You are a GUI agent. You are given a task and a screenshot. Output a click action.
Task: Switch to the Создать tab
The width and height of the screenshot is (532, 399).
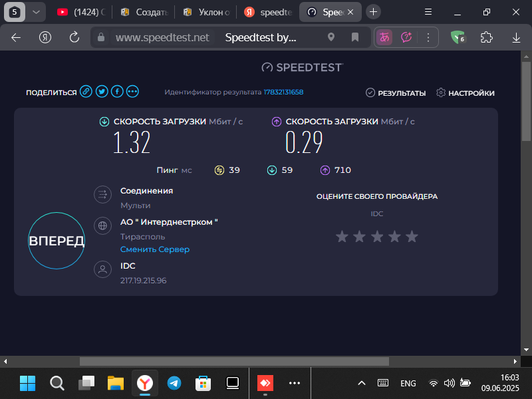tap(144, 12)
